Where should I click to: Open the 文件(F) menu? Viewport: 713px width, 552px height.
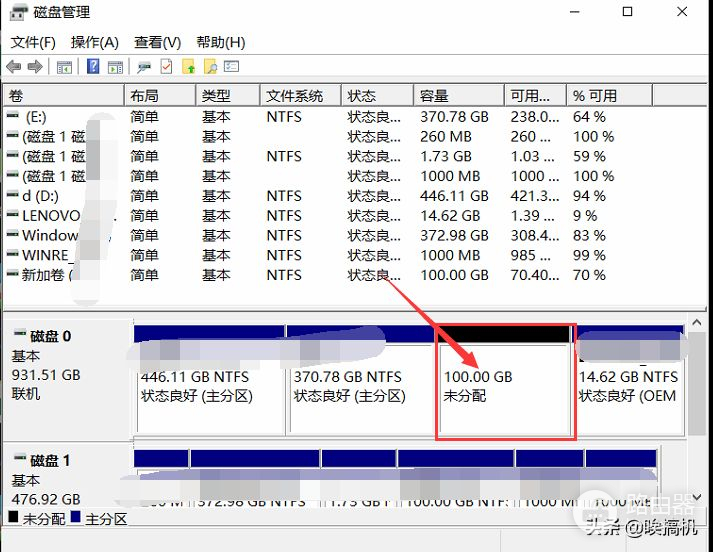coord(33,42)
